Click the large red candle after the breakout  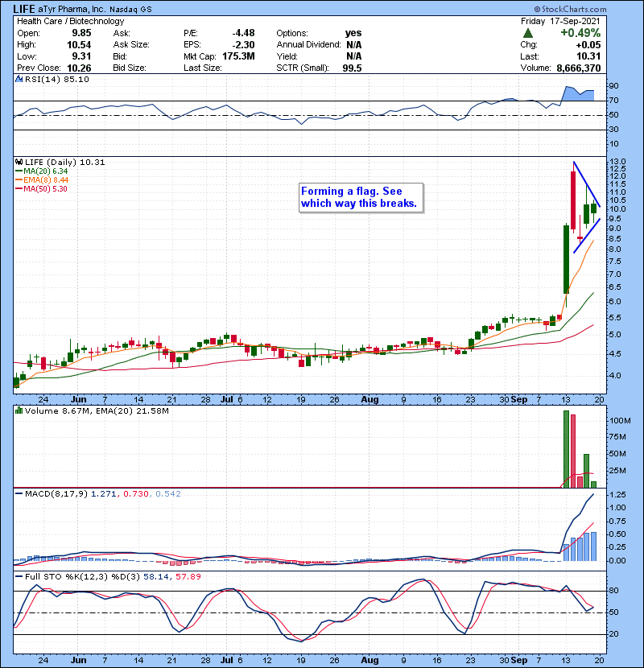[x=573, y=200]
